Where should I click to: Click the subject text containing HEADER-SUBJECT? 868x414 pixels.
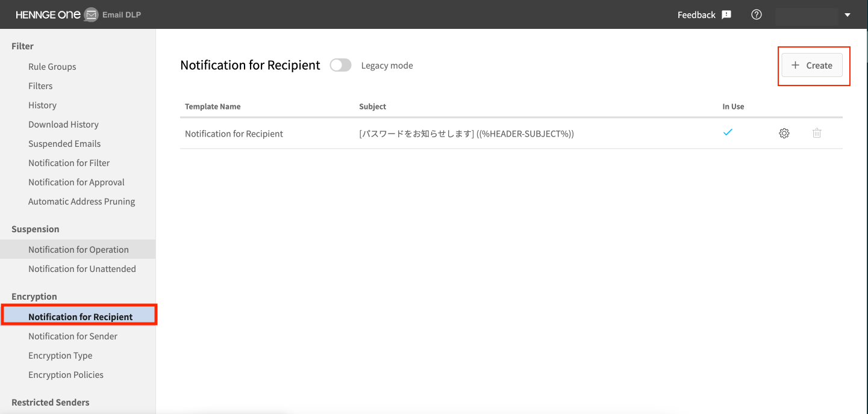466,134
